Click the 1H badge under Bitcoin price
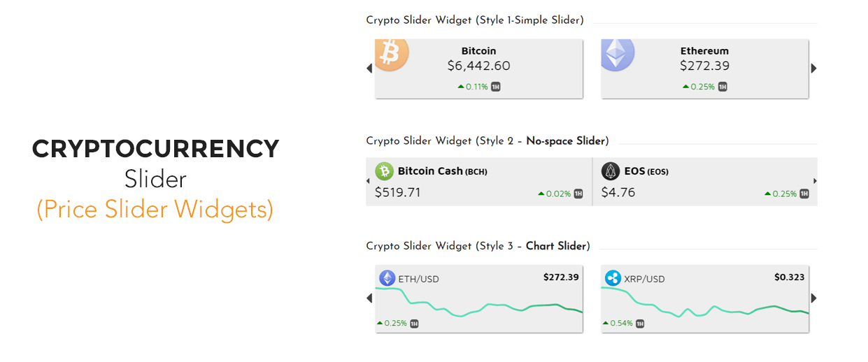This screenshot has width=868, height=362. click(x=496, y=87)
